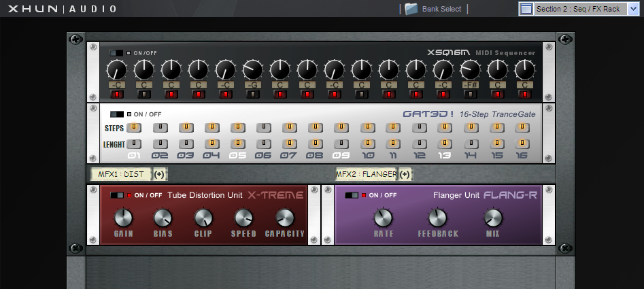Viewport: 644px width, 289px height.
Task: Click the X-TREME unit name label
Action: [275, 195]
